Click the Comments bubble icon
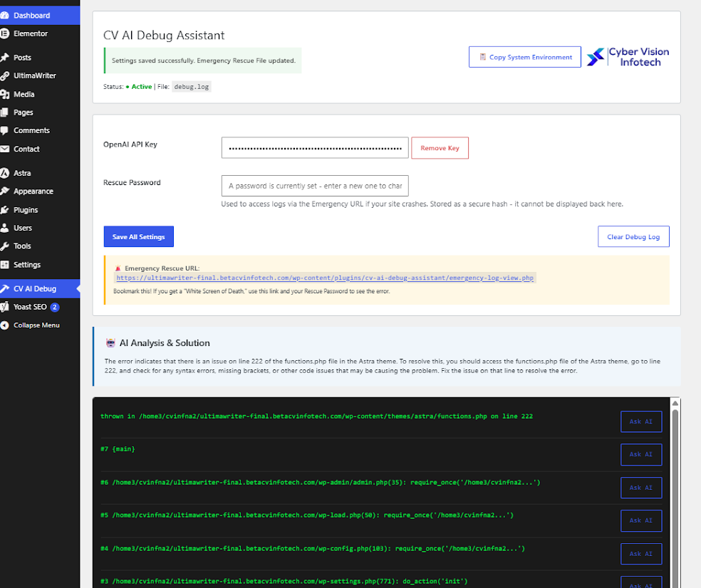 click(4, 130)
